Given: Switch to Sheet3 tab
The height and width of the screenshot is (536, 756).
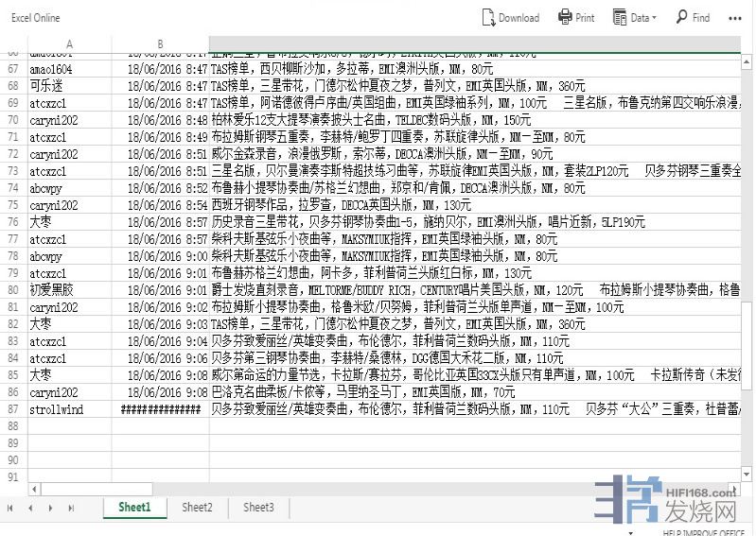Looking at the screenshot, I should [x=258, y=508].
